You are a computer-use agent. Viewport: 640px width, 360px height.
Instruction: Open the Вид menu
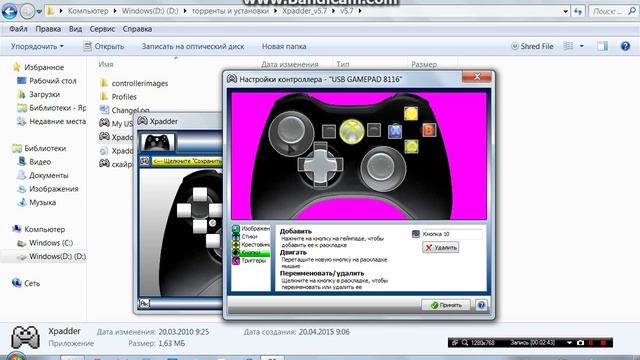tap(76, 29)
